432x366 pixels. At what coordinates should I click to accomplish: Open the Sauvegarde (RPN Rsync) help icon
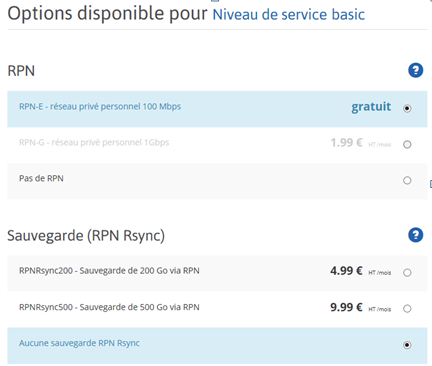[x=415, y=235]
